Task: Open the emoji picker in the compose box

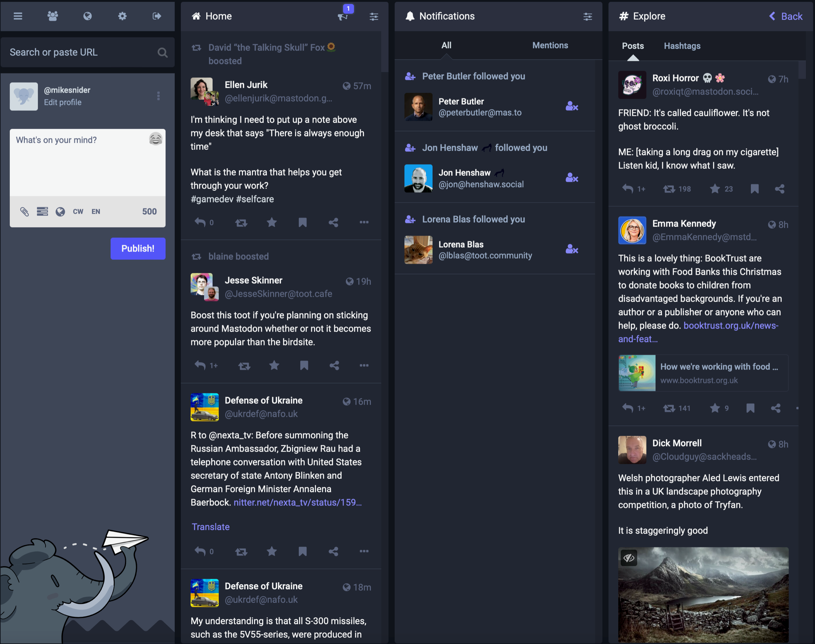Action: point(156,139)
